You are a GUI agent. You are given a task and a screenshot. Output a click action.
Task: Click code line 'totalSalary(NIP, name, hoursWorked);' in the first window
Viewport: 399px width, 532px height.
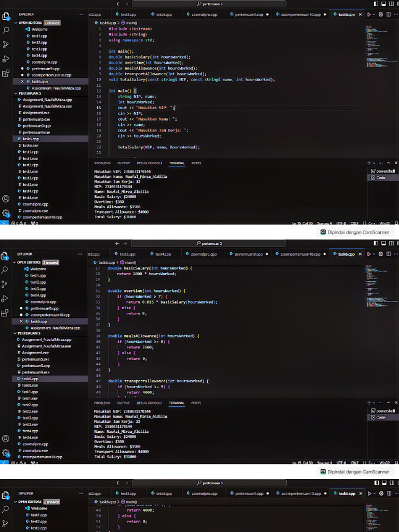point(159,147)
